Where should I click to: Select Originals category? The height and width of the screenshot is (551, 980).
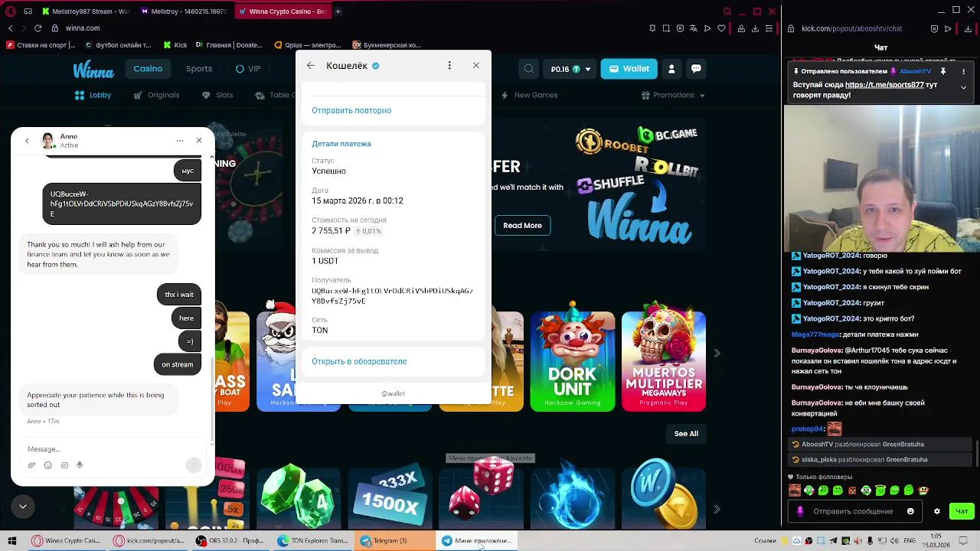(x=156, y=95)
